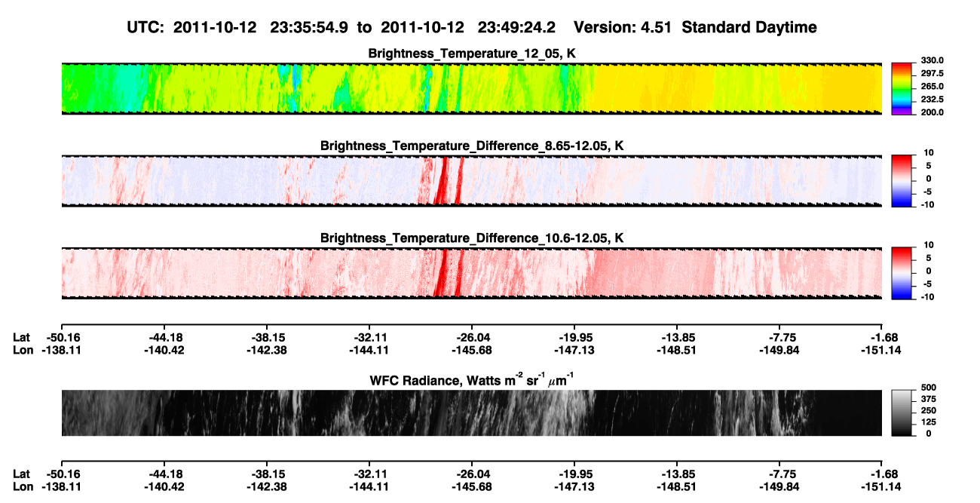Click the rainbow colorbar for Brightness Temperature
980x503 pixels.
pos(902,88)
